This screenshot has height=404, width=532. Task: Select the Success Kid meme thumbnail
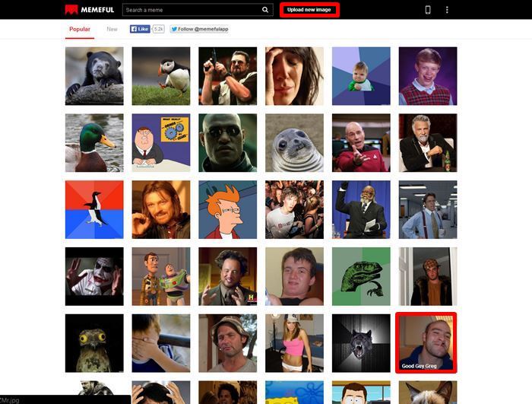point(361,76)
